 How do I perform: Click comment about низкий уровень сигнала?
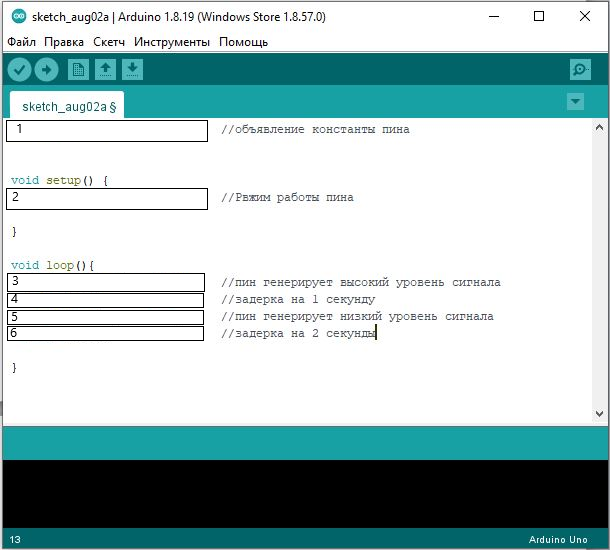point(357,316)
